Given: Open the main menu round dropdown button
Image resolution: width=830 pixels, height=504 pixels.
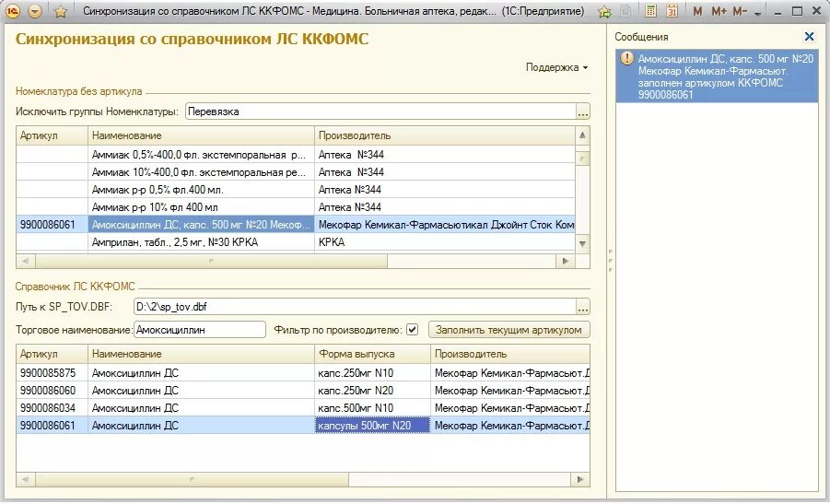Looking at the screenshot, I should pyautogui.click(x=35, y=11).
